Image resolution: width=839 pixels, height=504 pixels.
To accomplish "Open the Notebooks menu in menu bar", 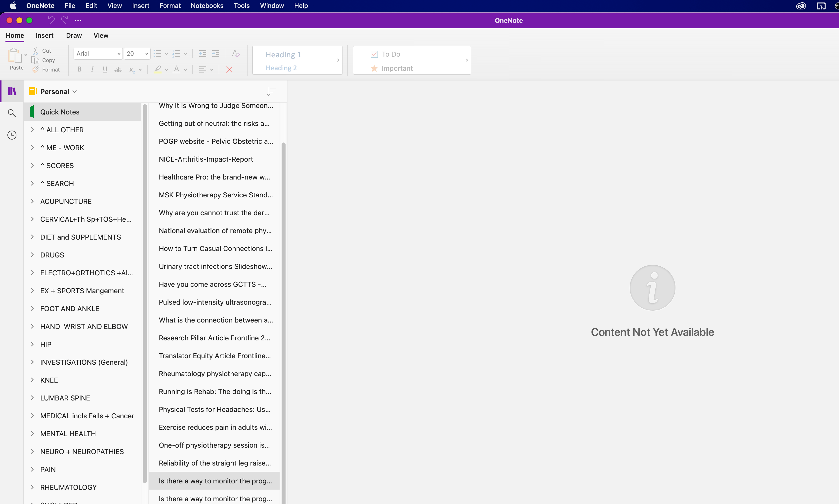I will (207, 6).
